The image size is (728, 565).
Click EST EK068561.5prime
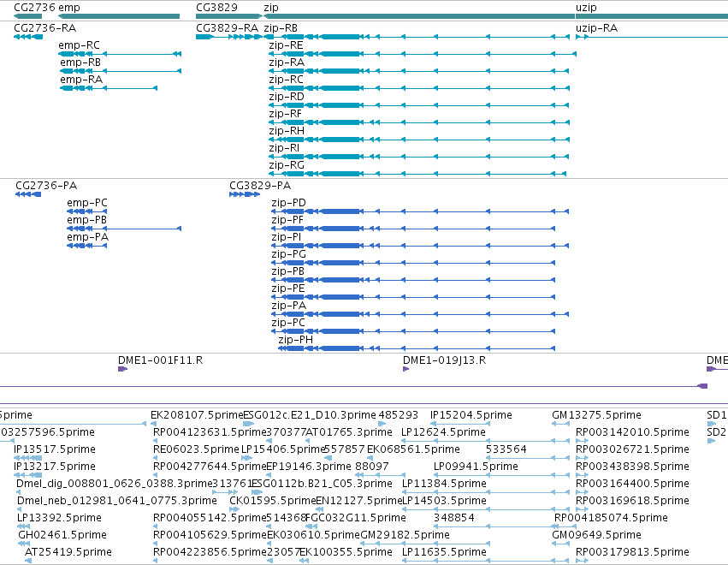pos(413,449)
